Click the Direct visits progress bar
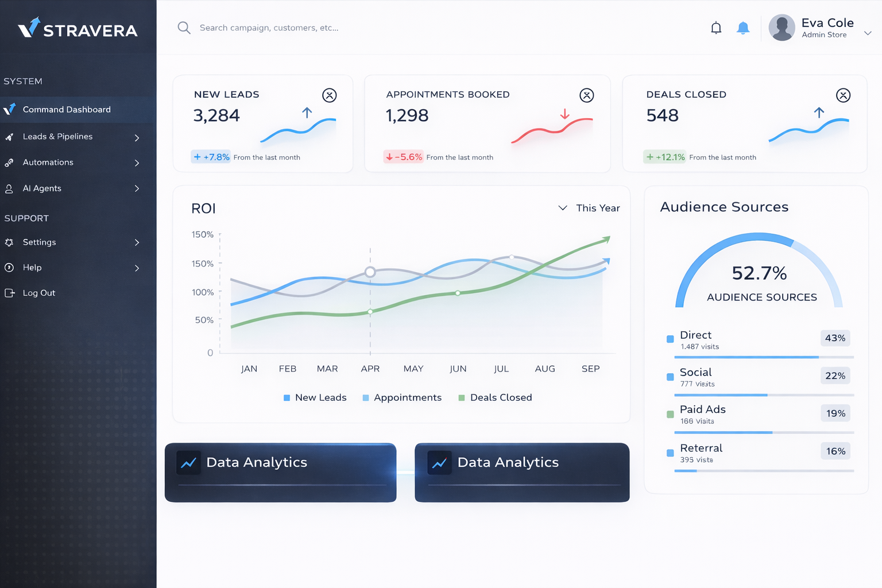The height and width of the screenshot is (588, 882). pyautogui.click(x=764, y=357)
